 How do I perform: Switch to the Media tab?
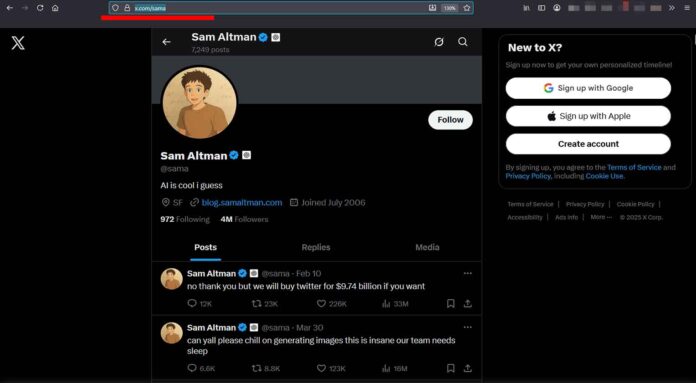coord(427,247)
